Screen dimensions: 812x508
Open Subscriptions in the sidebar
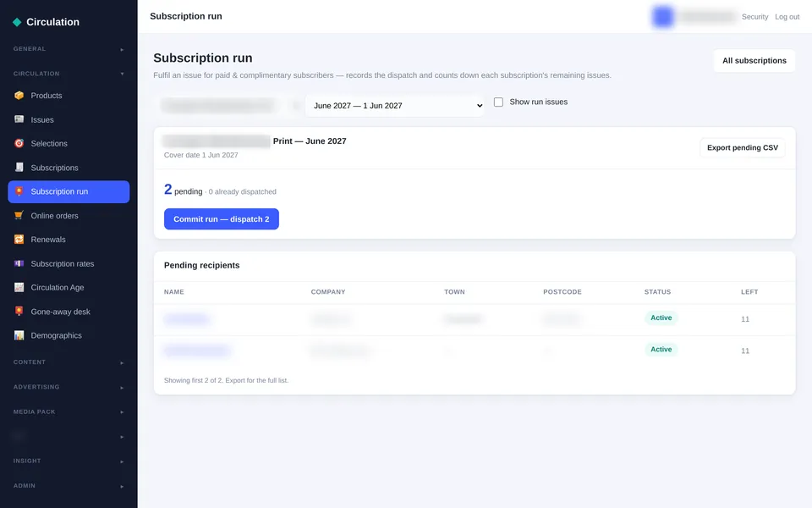(69, 168)
